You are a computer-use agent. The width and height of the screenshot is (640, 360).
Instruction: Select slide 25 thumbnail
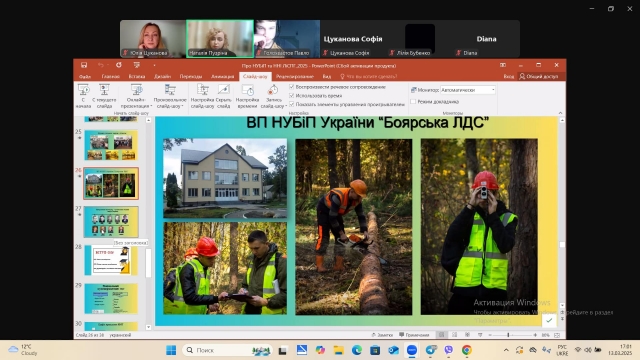(x=111, y=145)
